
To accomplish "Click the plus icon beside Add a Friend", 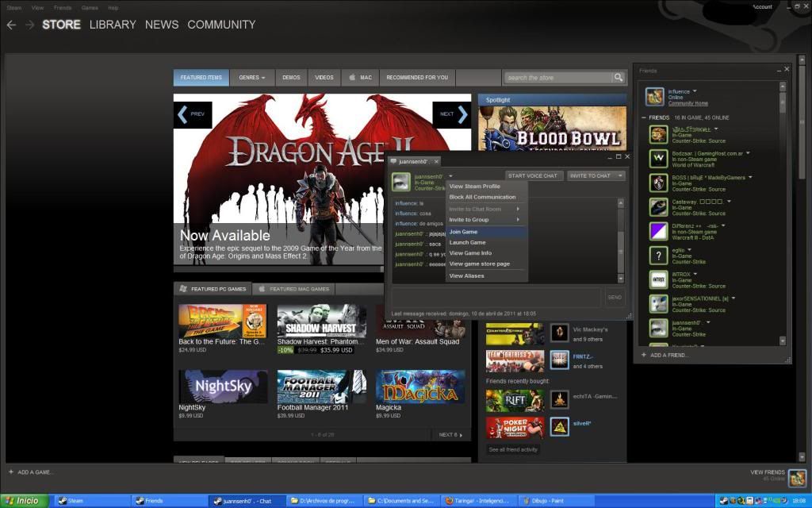I will point(644,355).
